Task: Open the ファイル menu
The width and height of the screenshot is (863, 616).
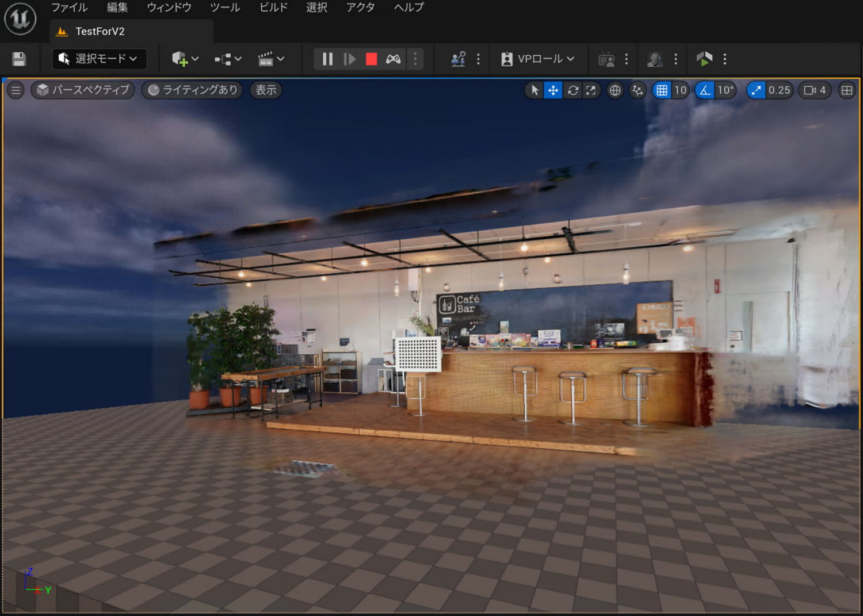Action: (x=69, y=7)
